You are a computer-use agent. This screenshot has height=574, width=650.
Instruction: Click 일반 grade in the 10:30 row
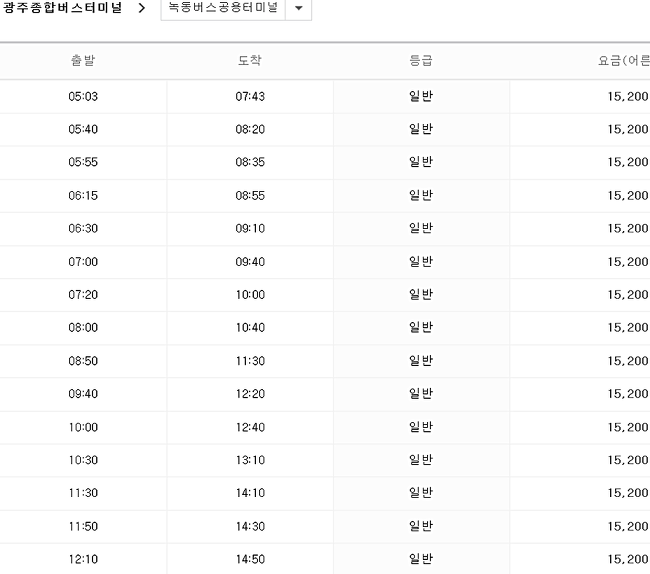coord(421,460)
